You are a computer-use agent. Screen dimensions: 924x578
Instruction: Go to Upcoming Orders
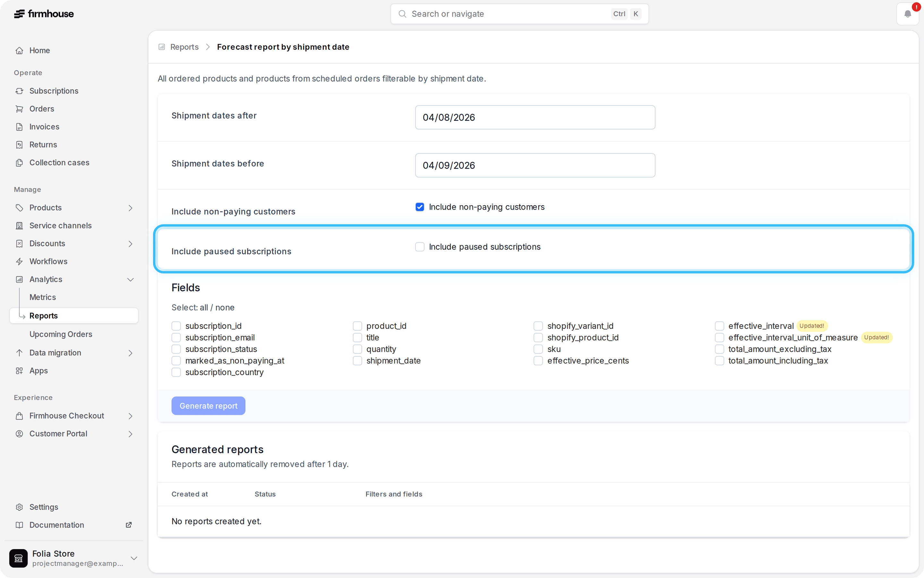pos(61,335)
